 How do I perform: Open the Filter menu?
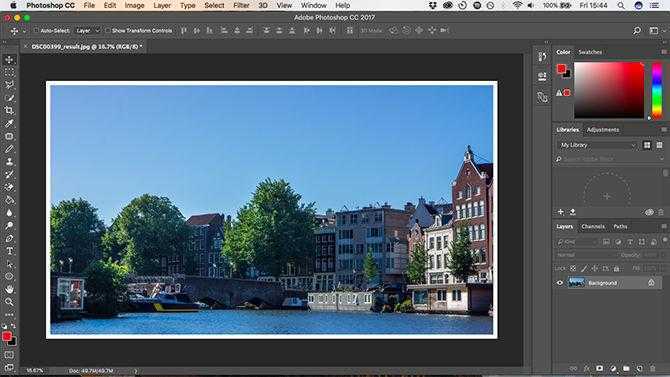point(241,6)
